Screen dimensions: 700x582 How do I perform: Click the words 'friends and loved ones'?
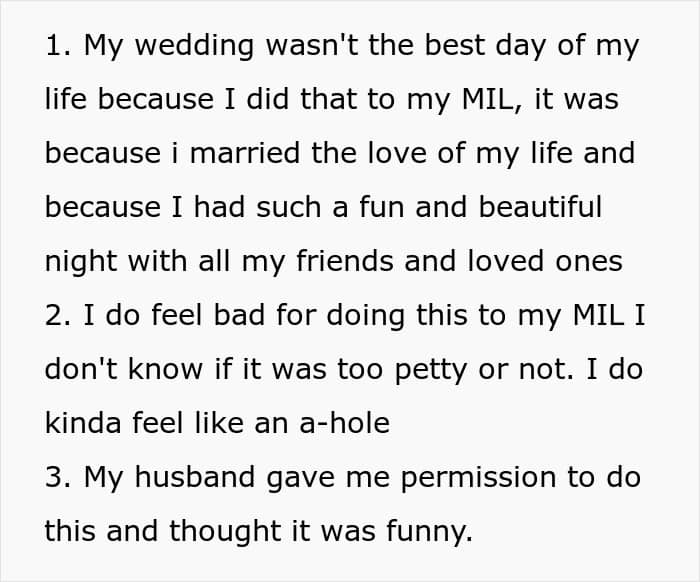pyautogui.click(x=459, y=261)
